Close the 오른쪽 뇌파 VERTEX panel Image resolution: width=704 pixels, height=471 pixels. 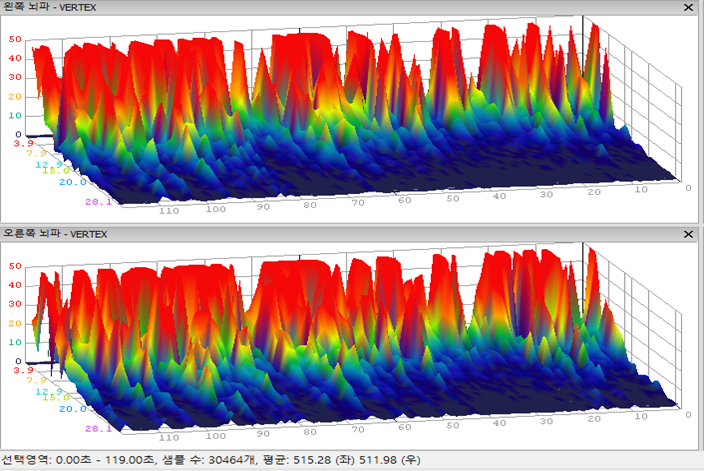point(692,234)
